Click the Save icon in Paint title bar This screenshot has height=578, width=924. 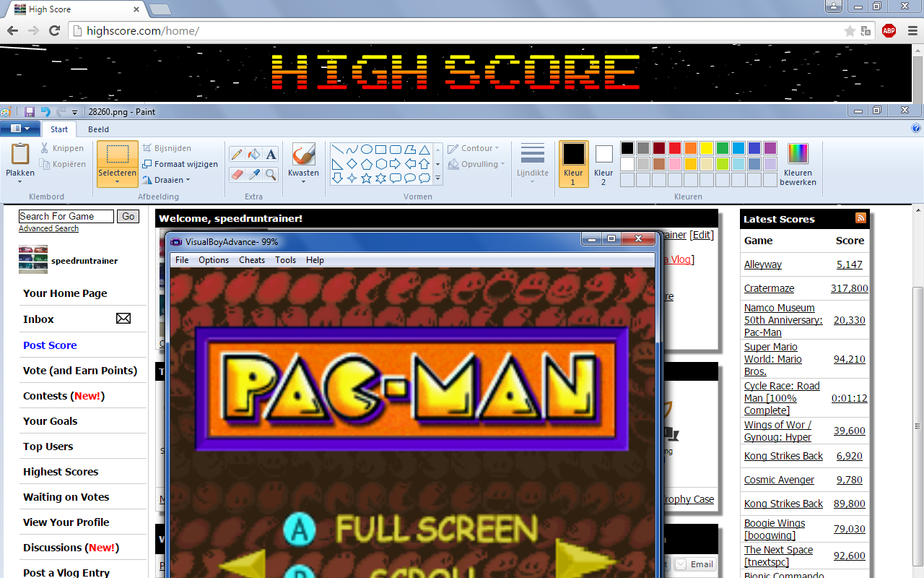(30, 112)
